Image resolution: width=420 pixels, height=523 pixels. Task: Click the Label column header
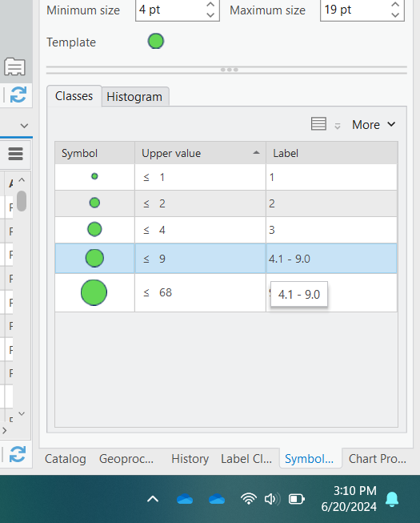[331, 153]
